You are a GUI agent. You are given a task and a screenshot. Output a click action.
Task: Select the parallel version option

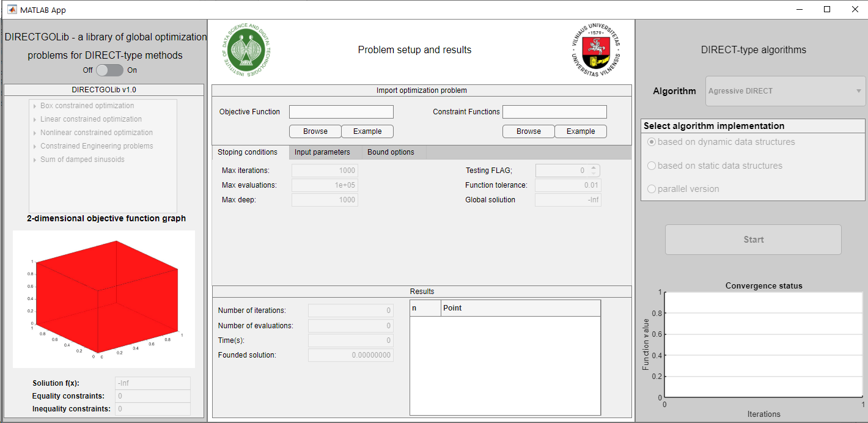(652, 189)
